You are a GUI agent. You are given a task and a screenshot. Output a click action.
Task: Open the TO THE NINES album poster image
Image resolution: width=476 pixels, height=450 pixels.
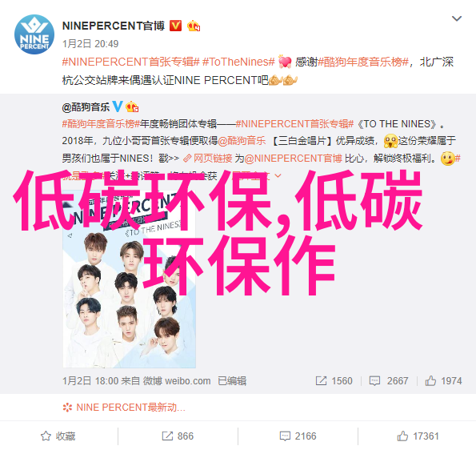[130, 279]
